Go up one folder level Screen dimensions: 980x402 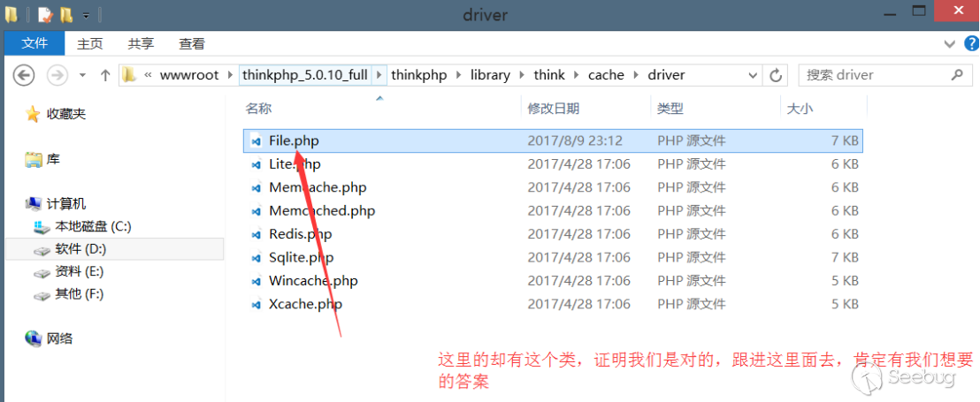(x=105, y=75)
